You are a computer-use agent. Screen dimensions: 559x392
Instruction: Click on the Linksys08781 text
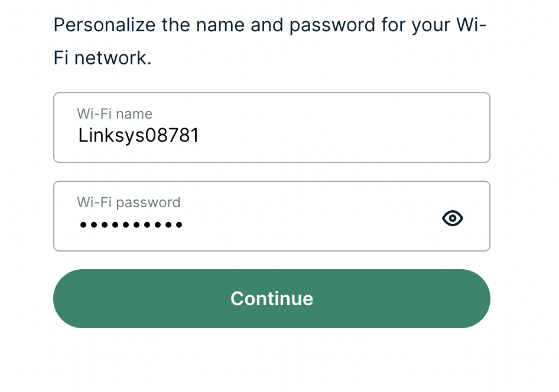click(x=138, y=136)
